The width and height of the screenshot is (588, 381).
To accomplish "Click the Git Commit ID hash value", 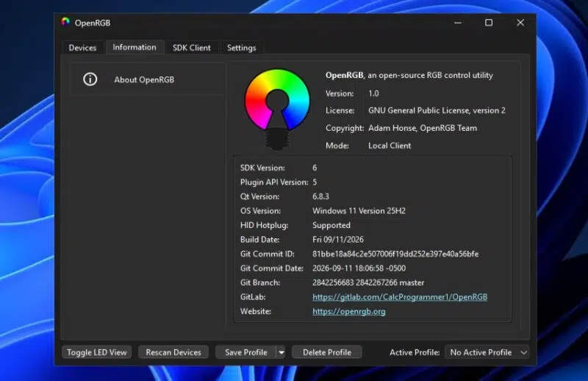I will coord(395,254).
